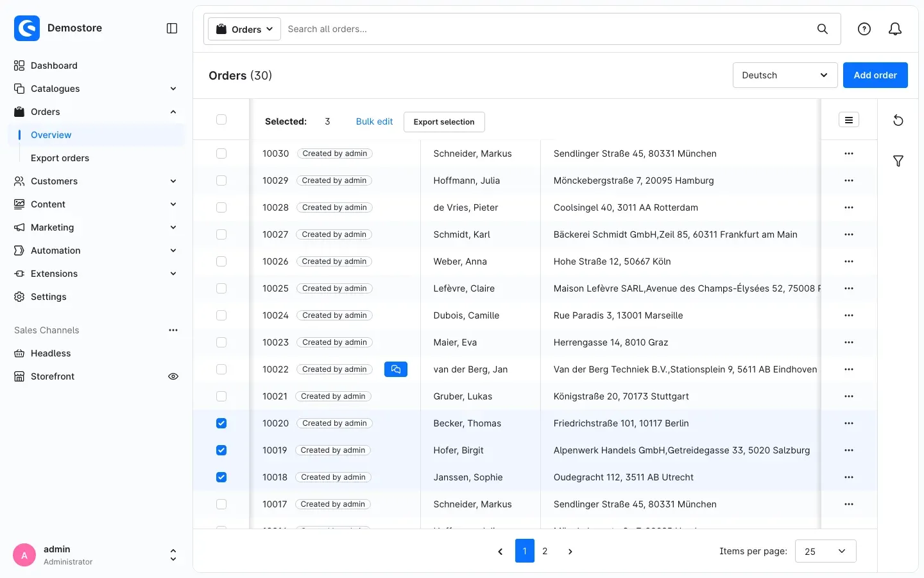Uncheck the checkbox for order 10020
The width and height of the screenshot is (924, 578).
point(221,423)
